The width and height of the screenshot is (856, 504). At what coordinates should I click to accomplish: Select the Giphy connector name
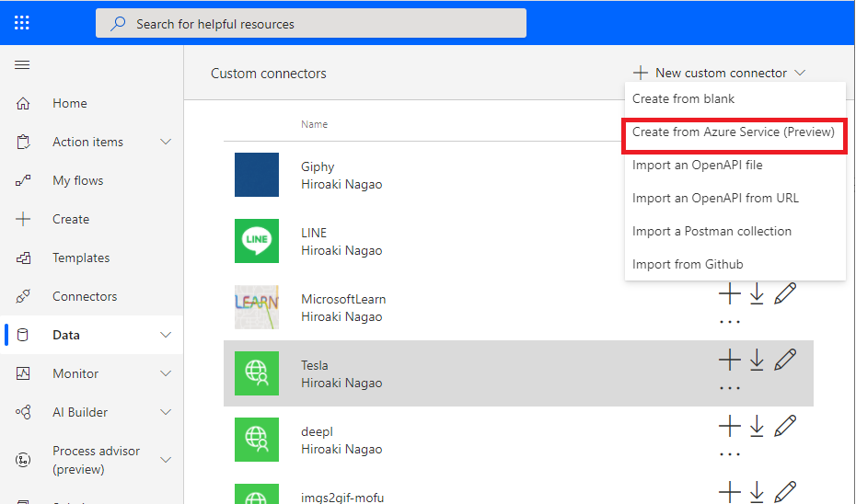coord(318,166)
